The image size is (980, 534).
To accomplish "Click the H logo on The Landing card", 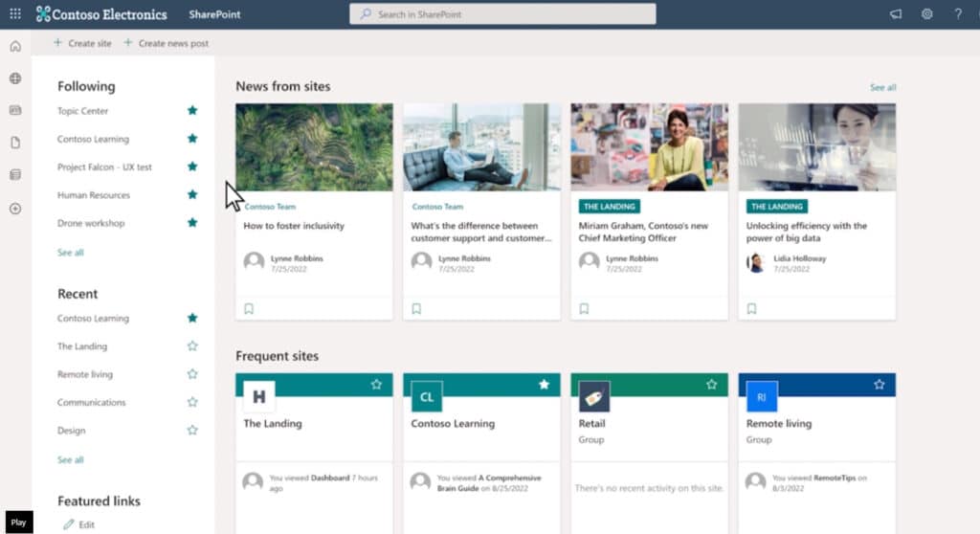I will [x=258, y=396].
